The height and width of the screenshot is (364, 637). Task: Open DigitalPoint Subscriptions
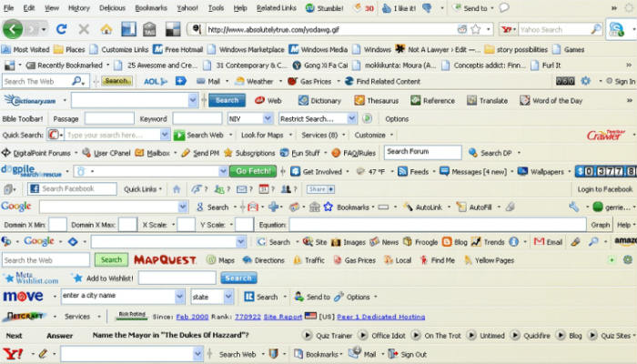pos(249,153)
